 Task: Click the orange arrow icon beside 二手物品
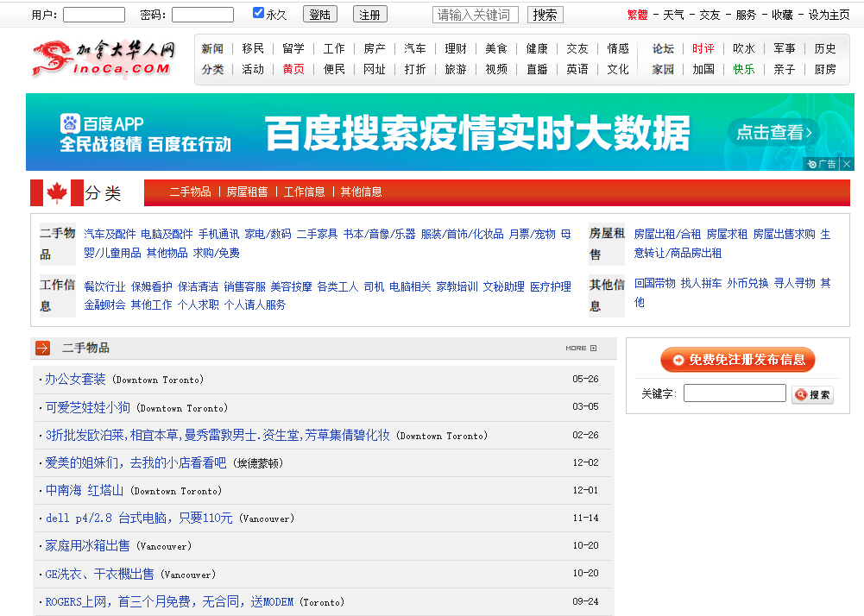pos(43,349)
